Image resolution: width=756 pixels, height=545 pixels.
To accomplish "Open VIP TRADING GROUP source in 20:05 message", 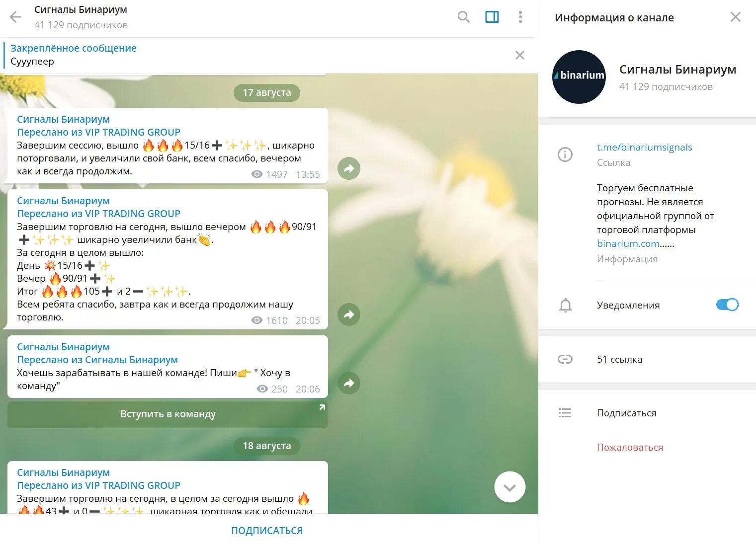I will 133,214.
